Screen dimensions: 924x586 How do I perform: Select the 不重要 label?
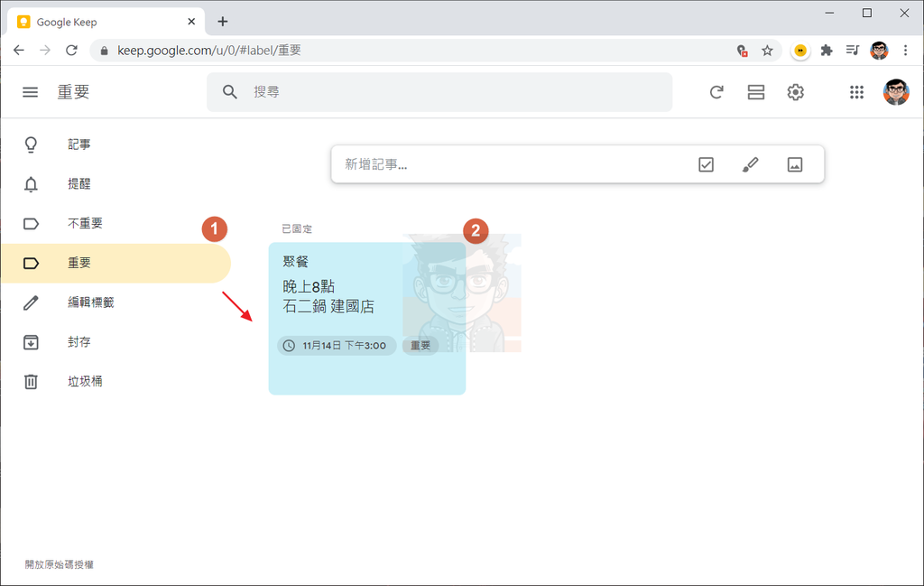115,223
